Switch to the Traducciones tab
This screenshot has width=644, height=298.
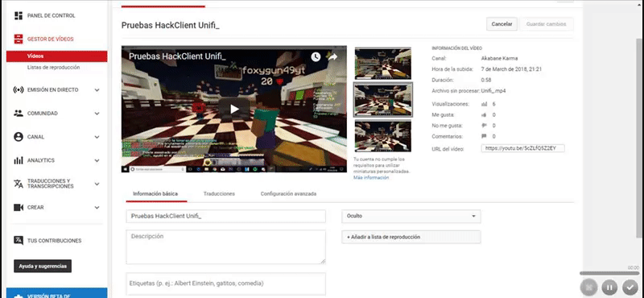pos(219,193)
